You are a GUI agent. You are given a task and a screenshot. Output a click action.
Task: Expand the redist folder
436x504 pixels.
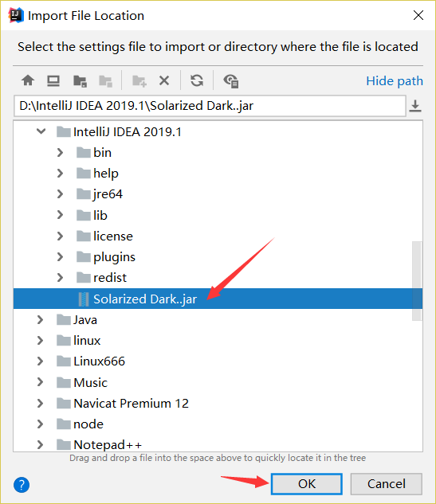pyautogui.click(x=60, y=277)
